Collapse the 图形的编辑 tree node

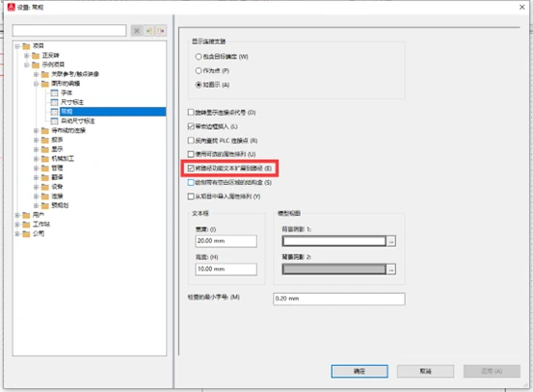click(x=36, y=84)
